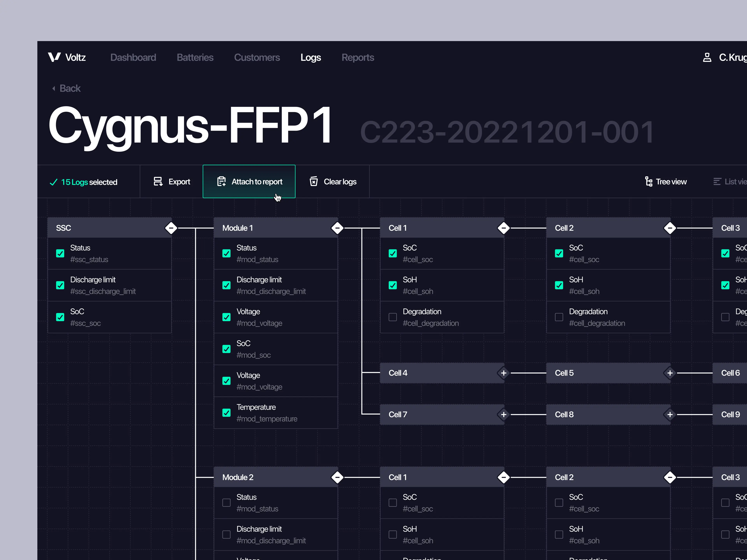Uncheck SoC in Module 1 Cell 1
Viewport: 747px width, 560px height.
393,254
